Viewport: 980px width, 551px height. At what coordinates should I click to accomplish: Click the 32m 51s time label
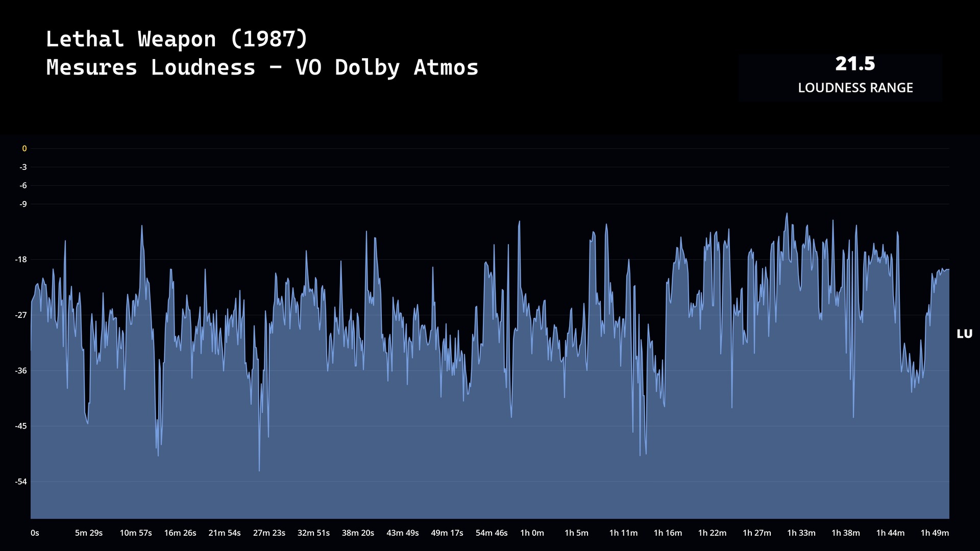(313, 533)
